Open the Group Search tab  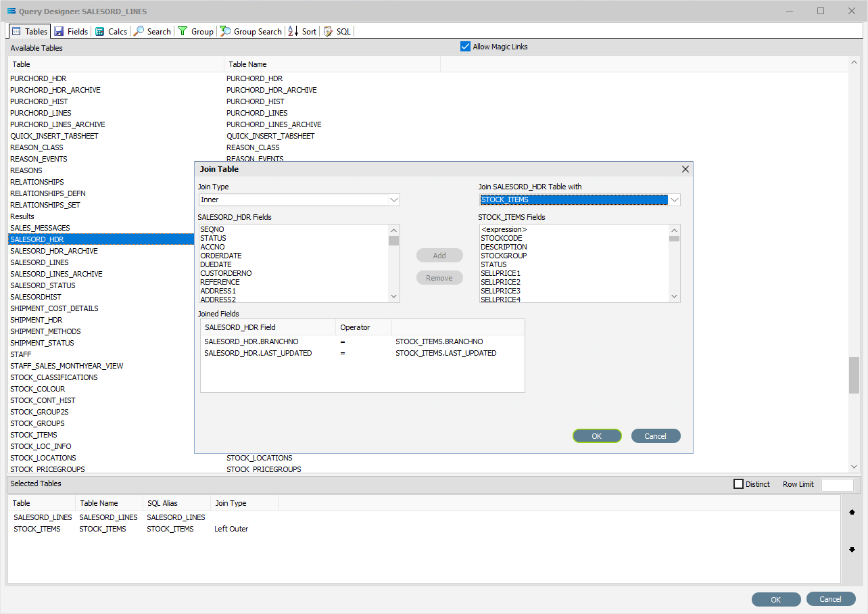[x=251, y=31]
